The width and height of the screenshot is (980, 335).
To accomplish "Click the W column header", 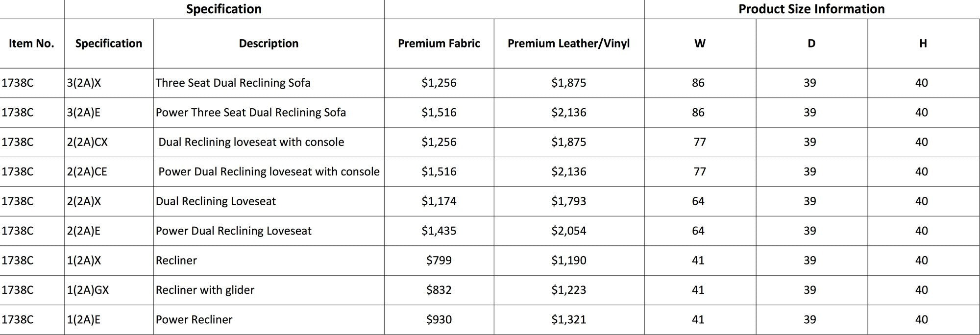I will coord(700,44).
